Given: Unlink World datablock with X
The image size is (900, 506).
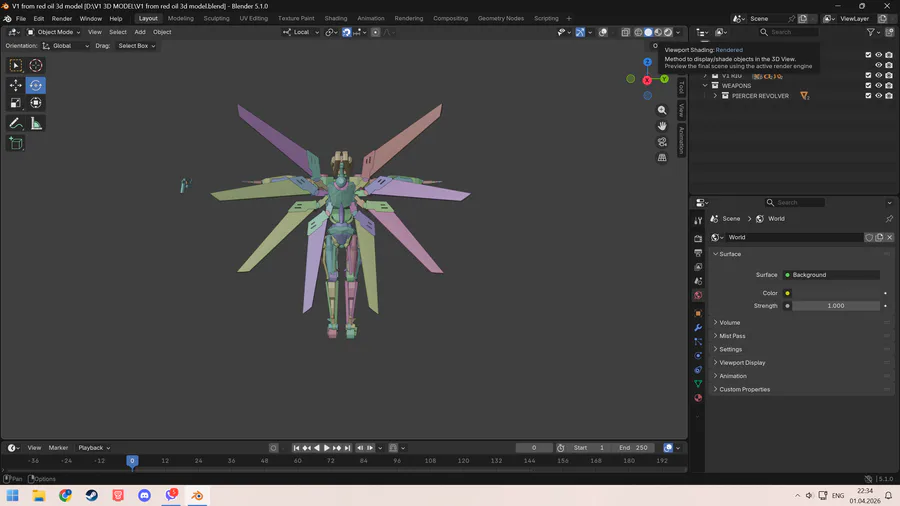Looking at the screenshot, I should (889, 238).
